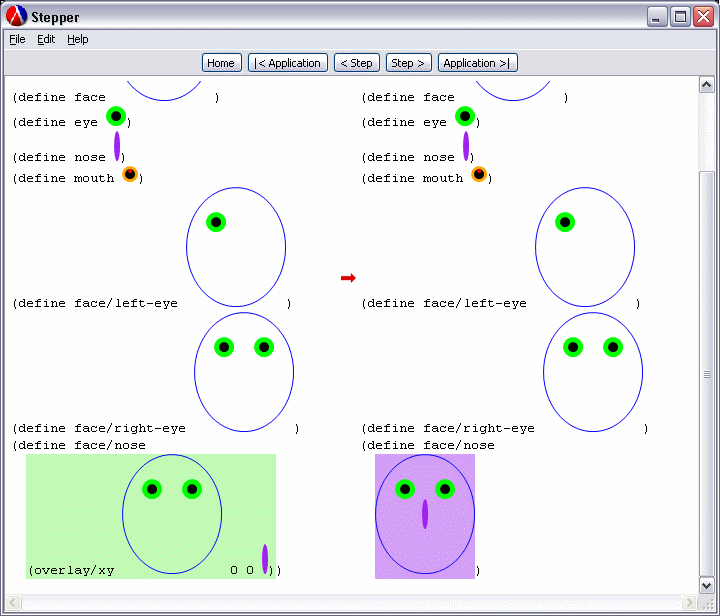Click '(define face/nose' text in right pane
Viewport: 720px width, 616px height.
pos(428,445)
